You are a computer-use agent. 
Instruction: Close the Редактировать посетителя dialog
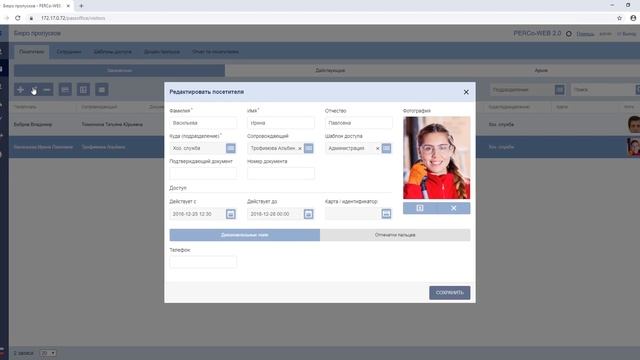pos(466,92)
